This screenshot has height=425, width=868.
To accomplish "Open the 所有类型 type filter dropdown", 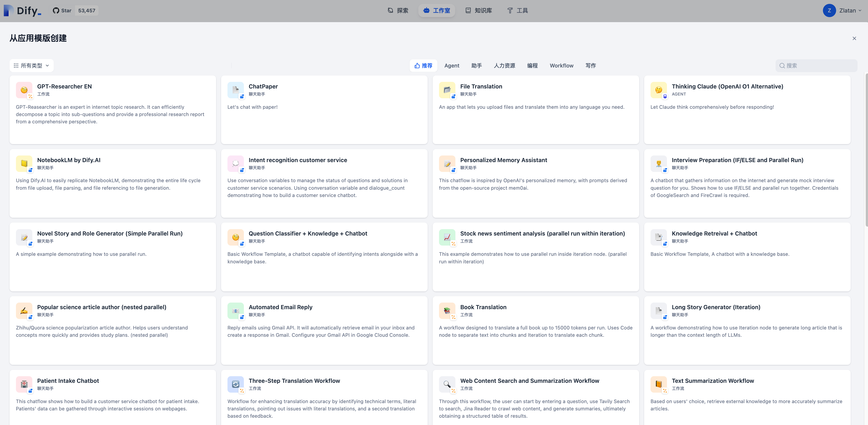I will [x=32, y=65].
